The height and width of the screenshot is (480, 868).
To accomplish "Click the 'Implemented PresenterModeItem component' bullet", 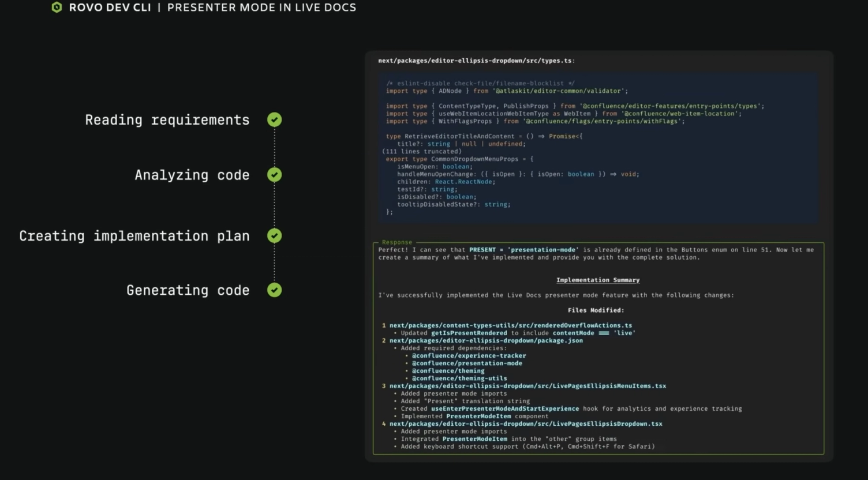I will (474, 416).
